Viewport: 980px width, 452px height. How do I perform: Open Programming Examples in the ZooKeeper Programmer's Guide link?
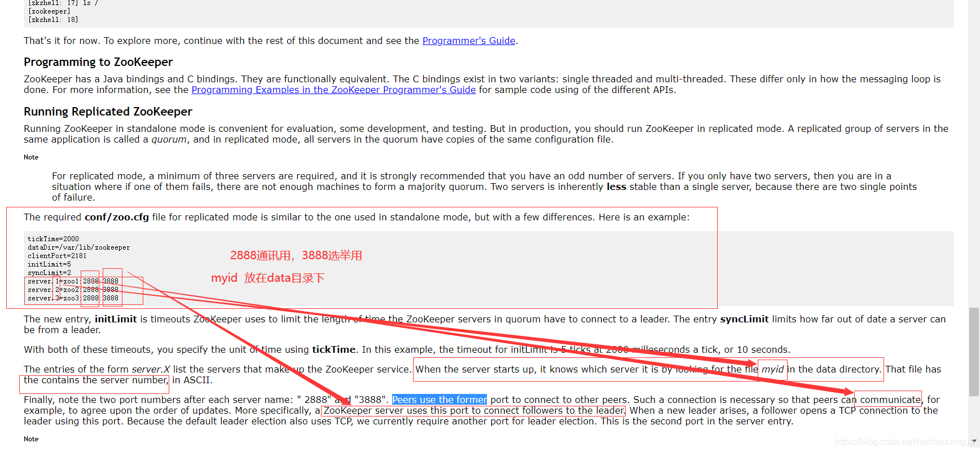[x=333, y=90]
